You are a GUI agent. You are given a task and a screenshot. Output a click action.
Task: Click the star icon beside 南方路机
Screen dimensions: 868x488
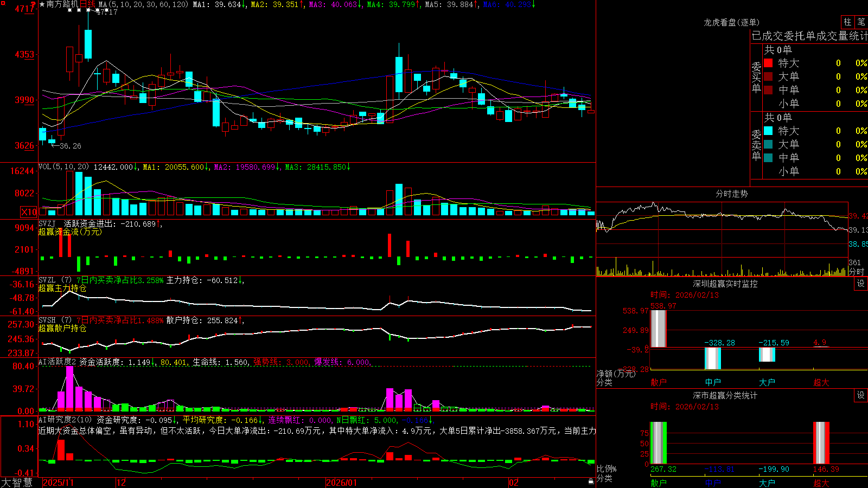point(42,4)
